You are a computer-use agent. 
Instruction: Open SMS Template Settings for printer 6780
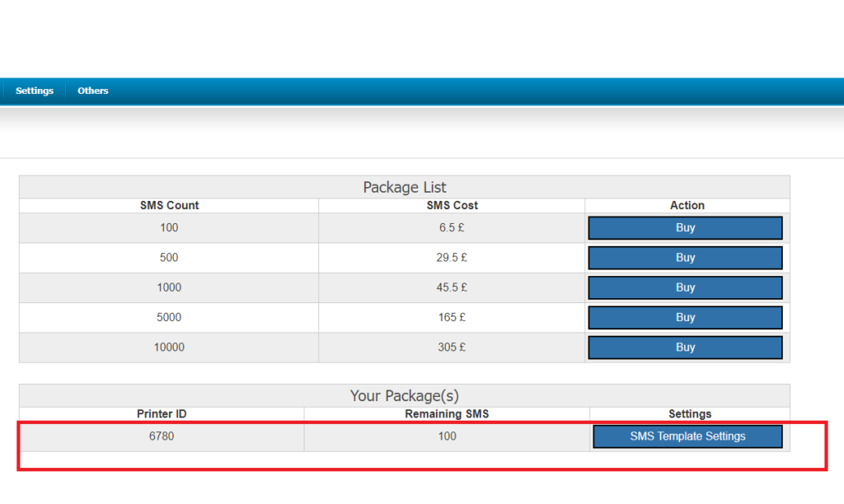[687, 436]
